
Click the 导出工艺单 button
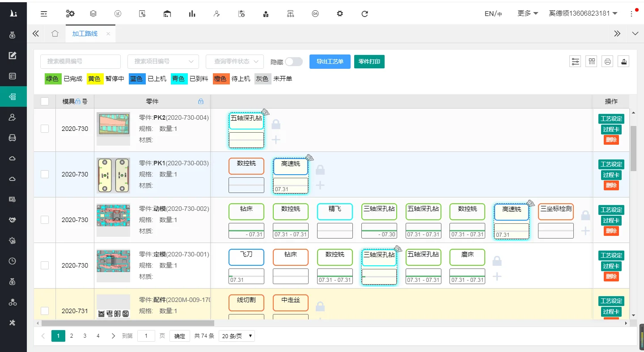point(330,62)
